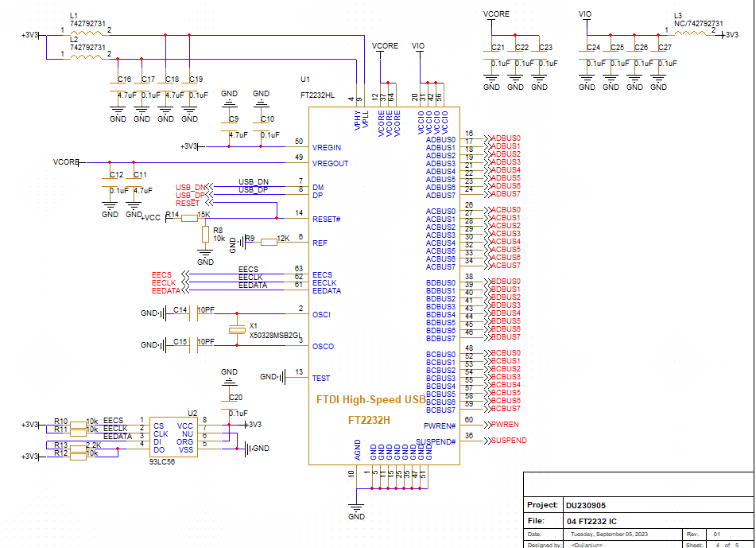Select the X1 crystal symbol
The height and width of the screenshot is (548, 756).
pos(237,330)
